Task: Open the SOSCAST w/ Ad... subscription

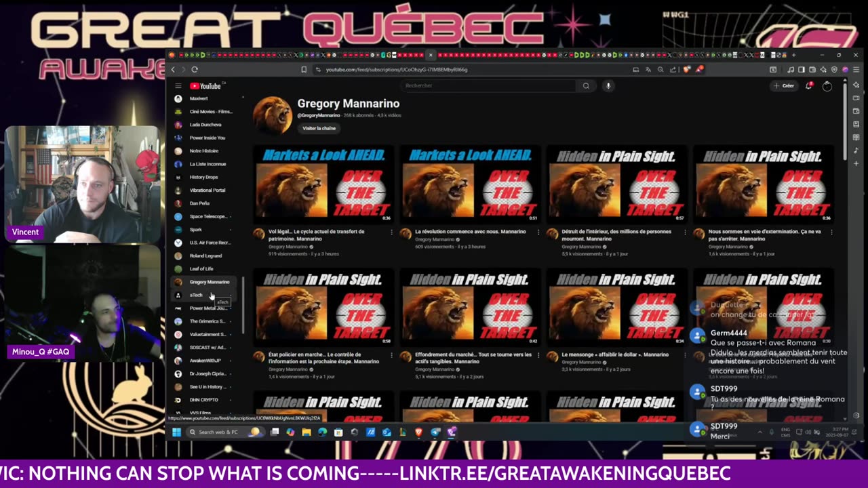Action: pos(203,347)
